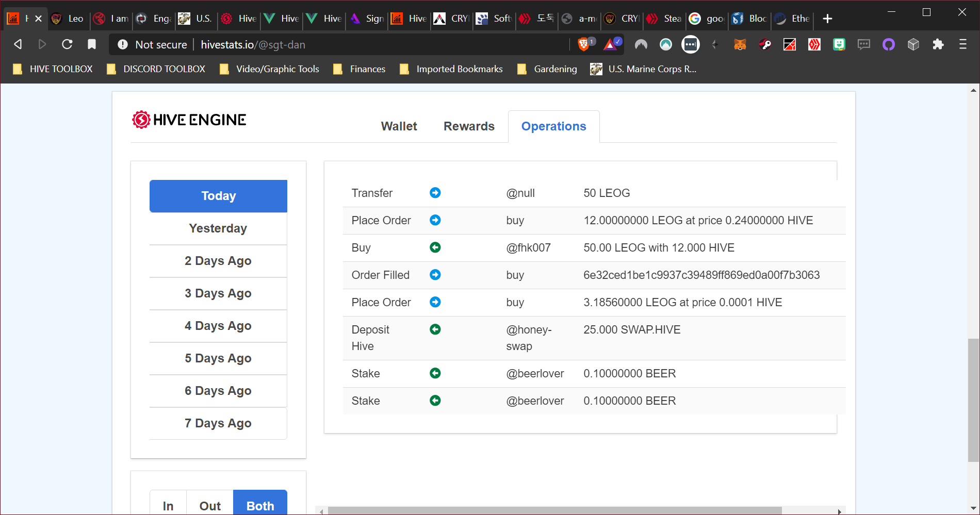Click the blue arrow on Transfer row
The height and width of the screenshot is (515, 980).
[x=435, y=193]
